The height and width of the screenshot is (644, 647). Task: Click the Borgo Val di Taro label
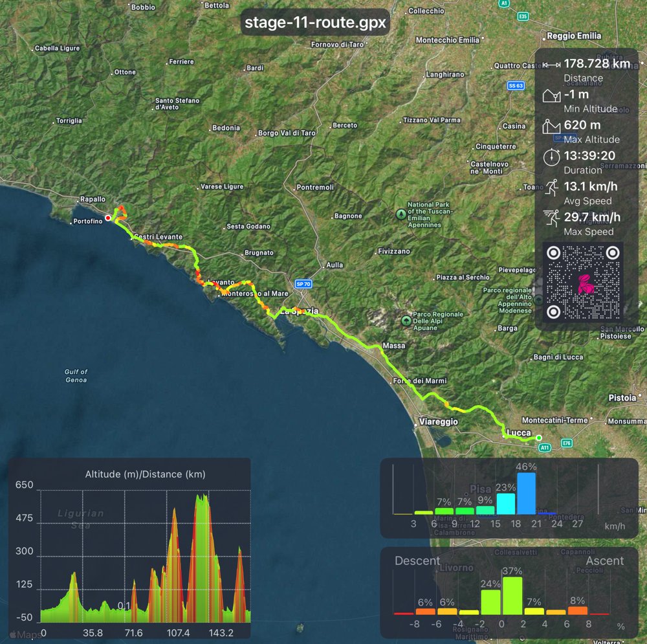click(287, 133)
